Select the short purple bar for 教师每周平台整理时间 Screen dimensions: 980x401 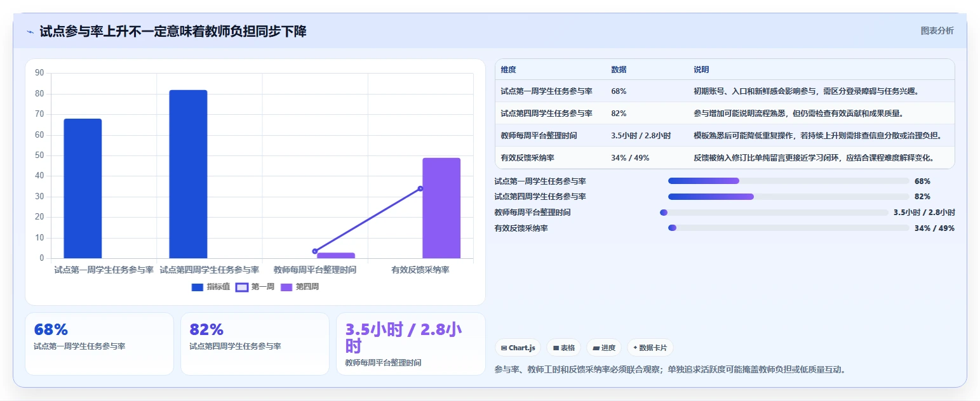pos(336,255)
